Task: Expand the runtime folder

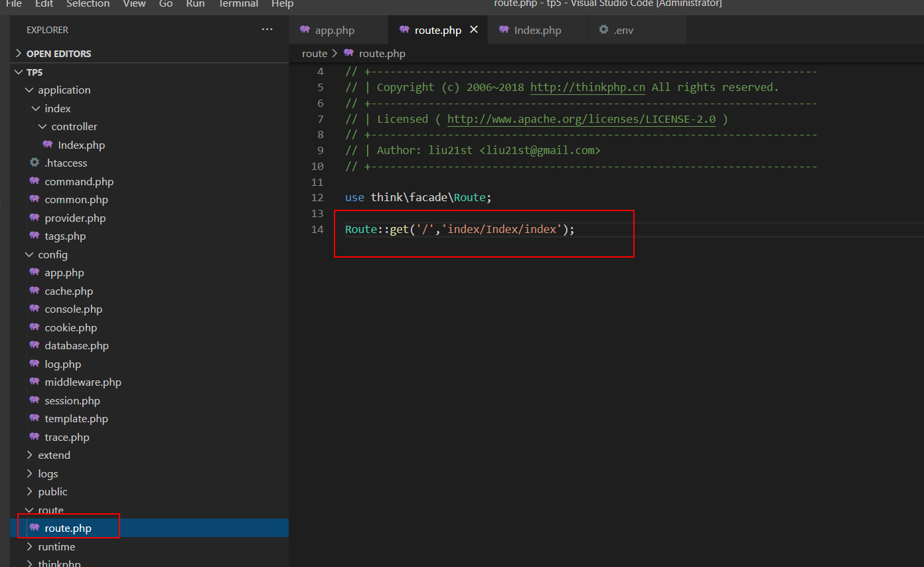Action: 29,546
